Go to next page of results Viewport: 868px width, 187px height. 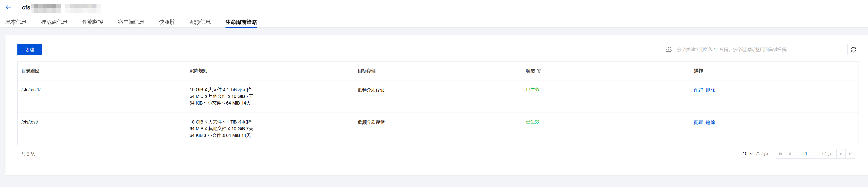point(841,154)
